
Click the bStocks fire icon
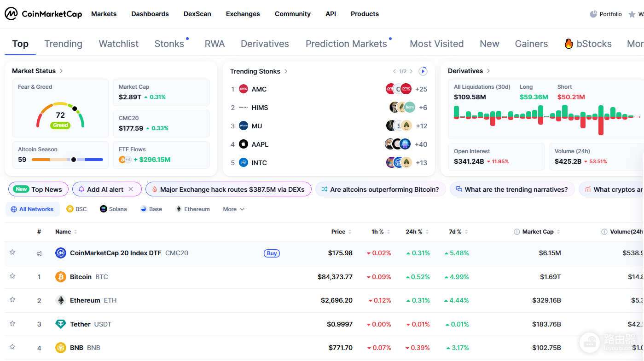tap(569, 44)
